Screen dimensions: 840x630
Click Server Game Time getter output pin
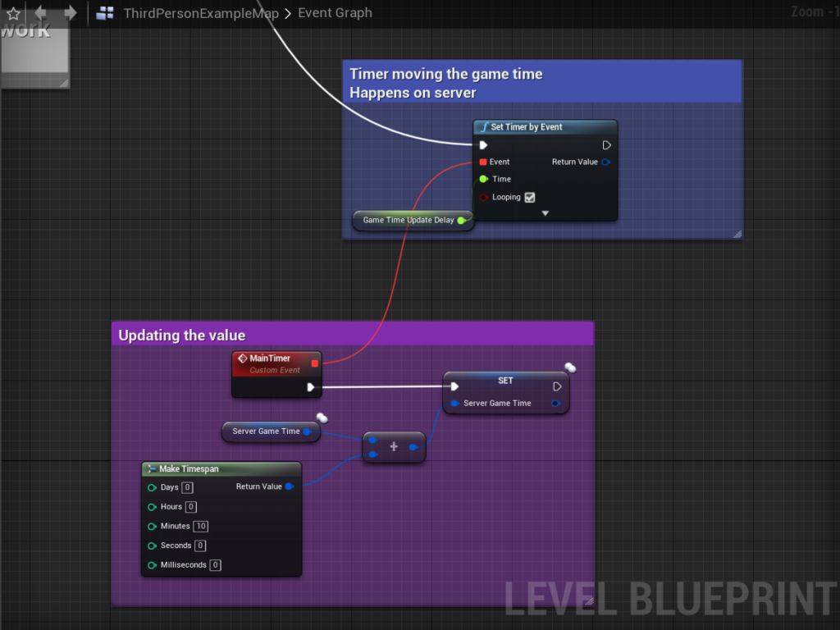(307, 431)
